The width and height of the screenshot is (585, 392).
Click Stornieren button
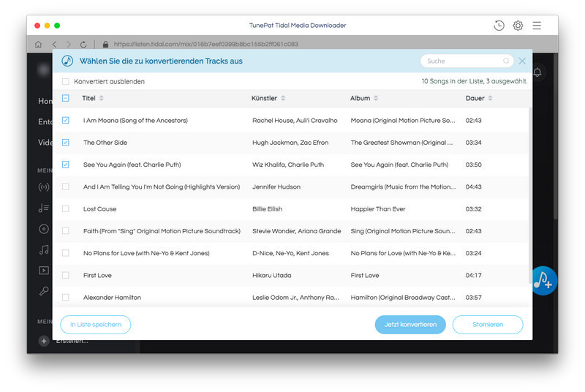(x=488, y=325)
